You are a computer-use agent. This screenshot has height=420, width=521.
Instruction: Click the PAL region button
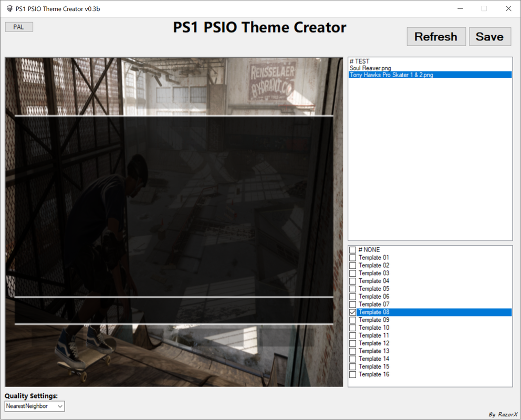(19, 27)
